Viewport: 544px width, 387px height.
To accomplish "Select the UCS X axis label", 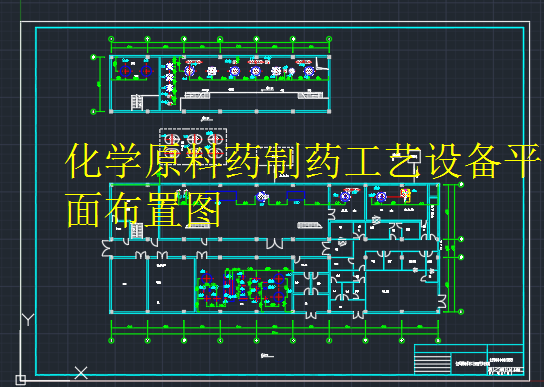I will (x=81, y=373).
